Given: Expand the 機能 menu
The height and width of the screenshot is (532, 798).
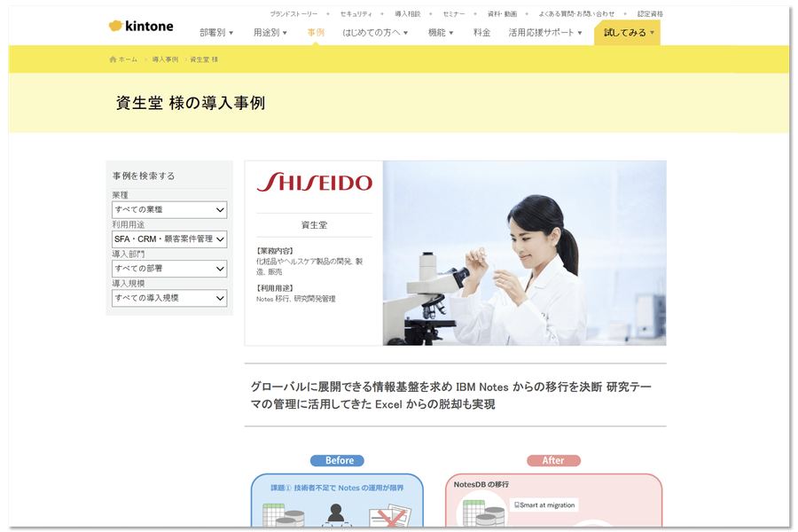Looking at the screenshot, I should tap(440, 33).
